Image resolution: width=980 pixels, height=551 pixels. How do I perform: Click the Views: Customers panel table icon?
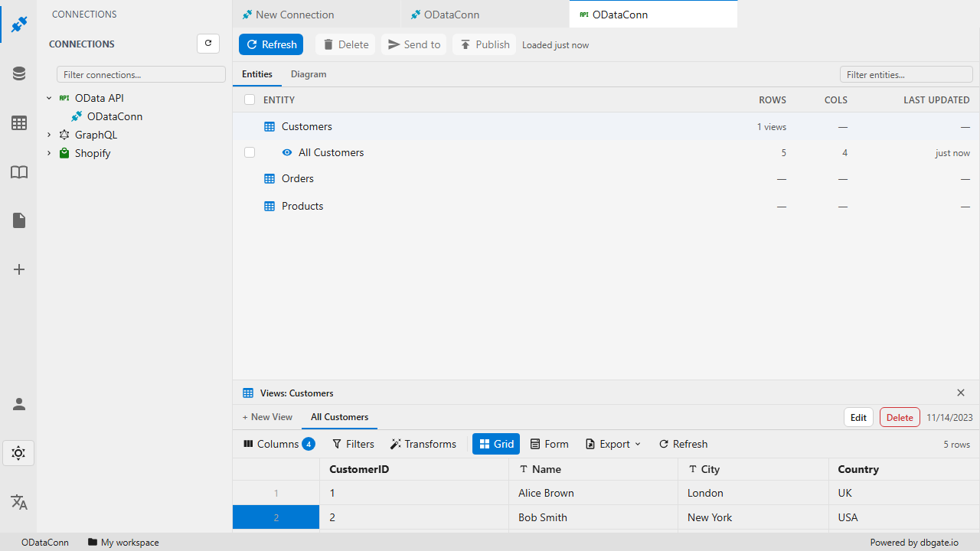[248, 393]
